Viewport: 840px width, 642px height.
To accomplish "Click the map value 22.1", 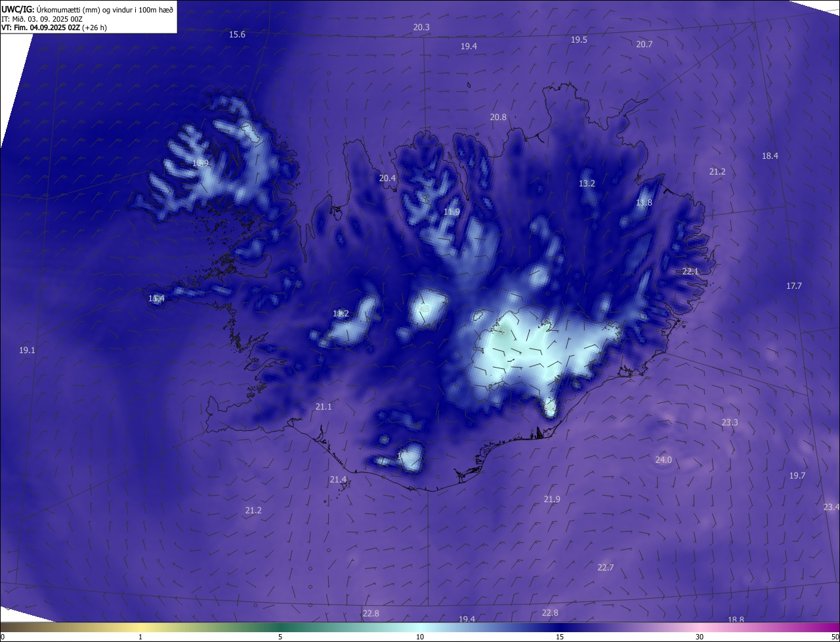I will pos(690,271).
